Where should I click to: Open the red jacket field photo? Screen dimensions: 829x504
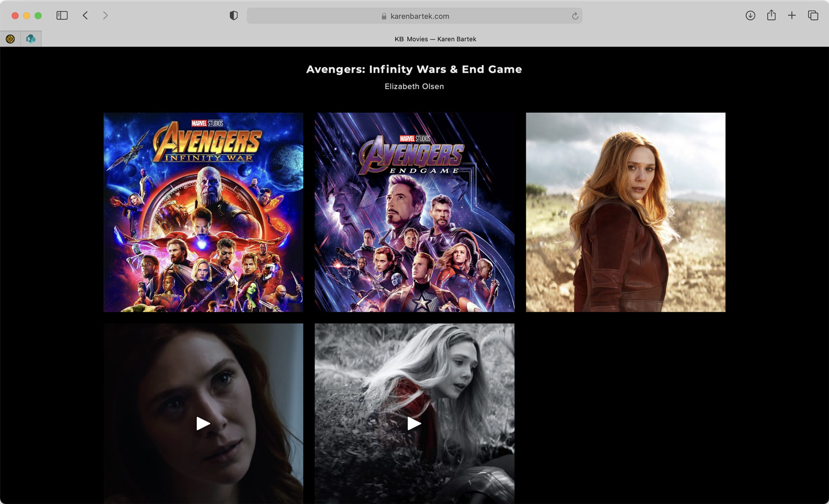coord(625,212)
